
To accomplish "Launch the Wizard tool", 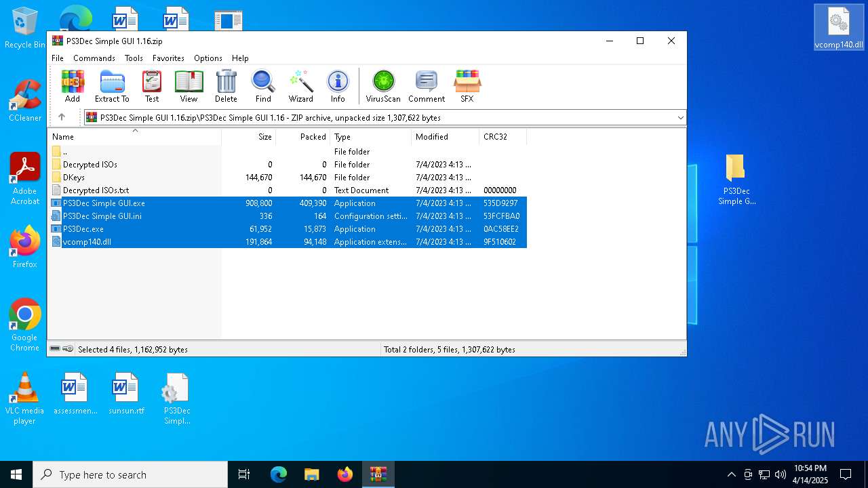I will pyautogui.click(x=300, y=86).
